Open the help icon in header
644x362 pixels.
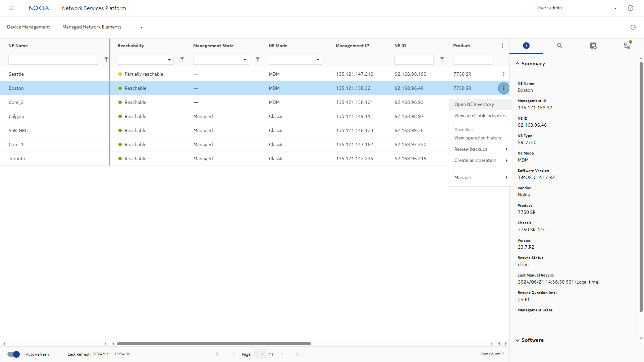630,8
